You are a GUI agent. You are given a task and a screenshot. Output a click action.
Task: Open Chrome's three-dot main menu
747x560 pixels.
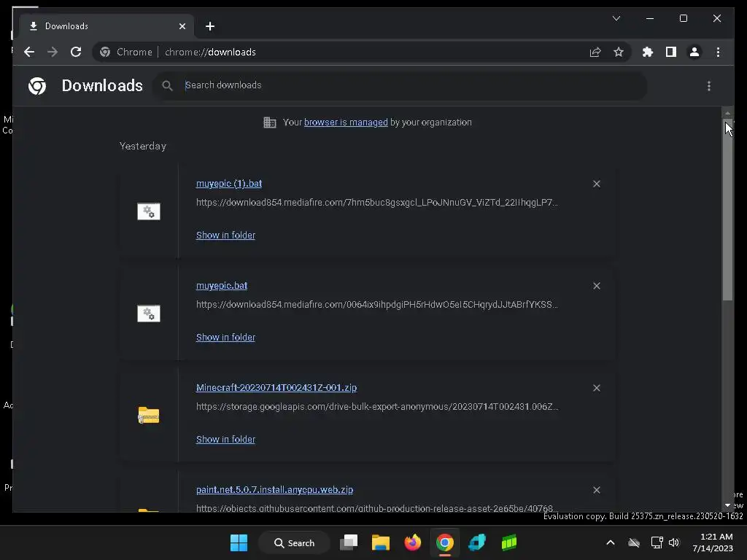(x=718, y=52)
